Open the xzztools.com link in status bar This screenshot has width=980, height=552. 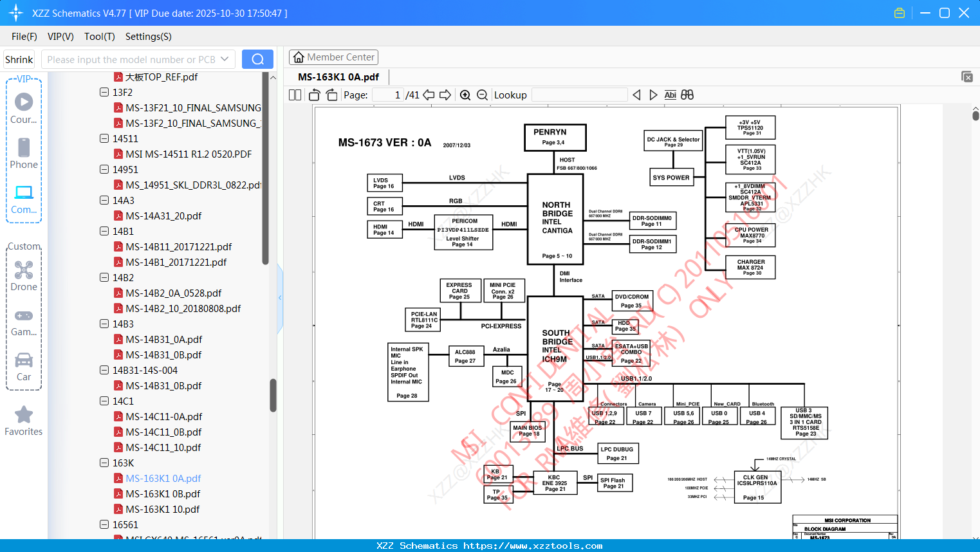(533, 546)
